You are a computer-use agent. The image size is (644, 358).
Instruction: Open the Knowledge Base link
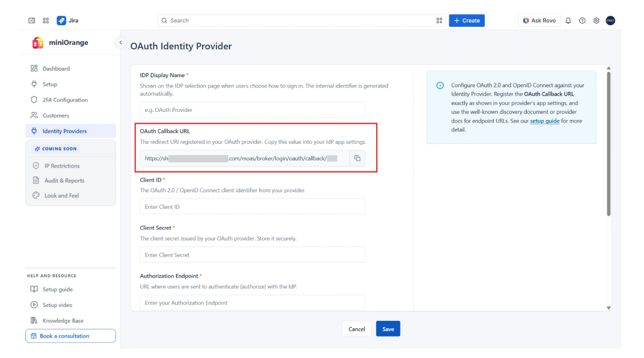coord(71,320)
